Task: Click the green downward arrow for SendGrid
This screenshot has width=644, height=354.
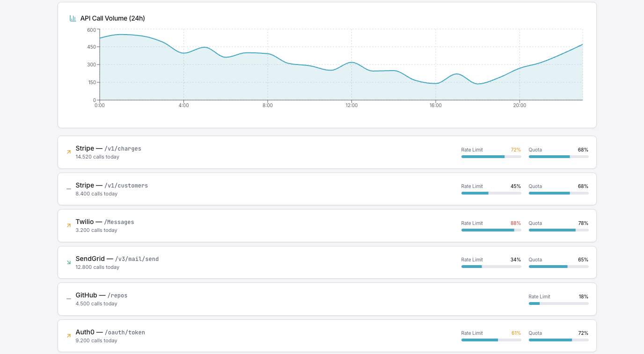Action: 69,262
